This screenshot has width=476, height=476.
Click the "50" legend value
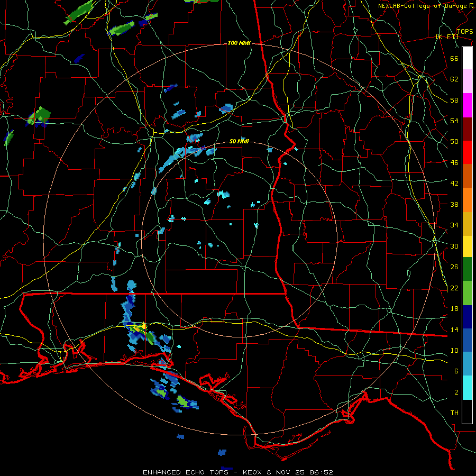454,142
